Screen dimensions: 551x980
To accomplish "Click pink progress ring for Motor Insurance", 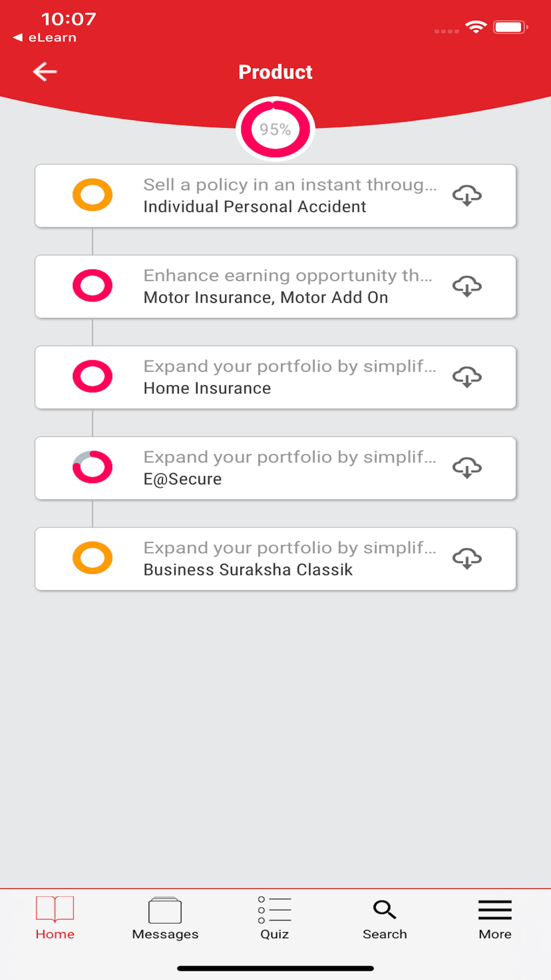I will 93,286.
